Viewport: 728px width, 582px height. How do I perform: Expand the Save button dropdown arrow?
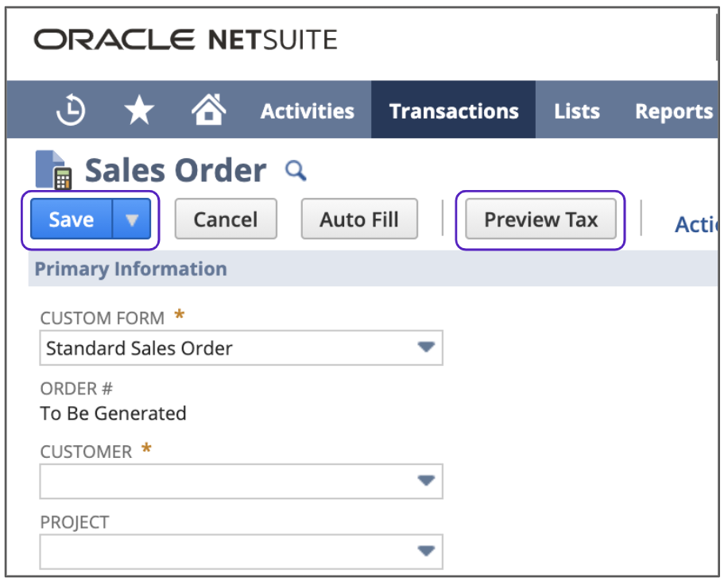click(x=132, y=219)
